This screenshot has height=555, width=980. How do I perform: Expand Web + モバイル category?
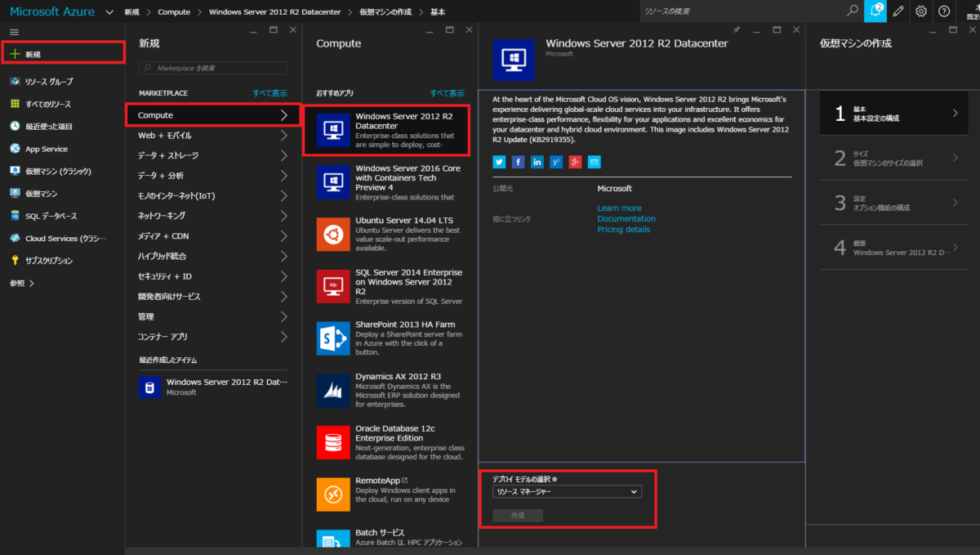click(x=213, y=136)
